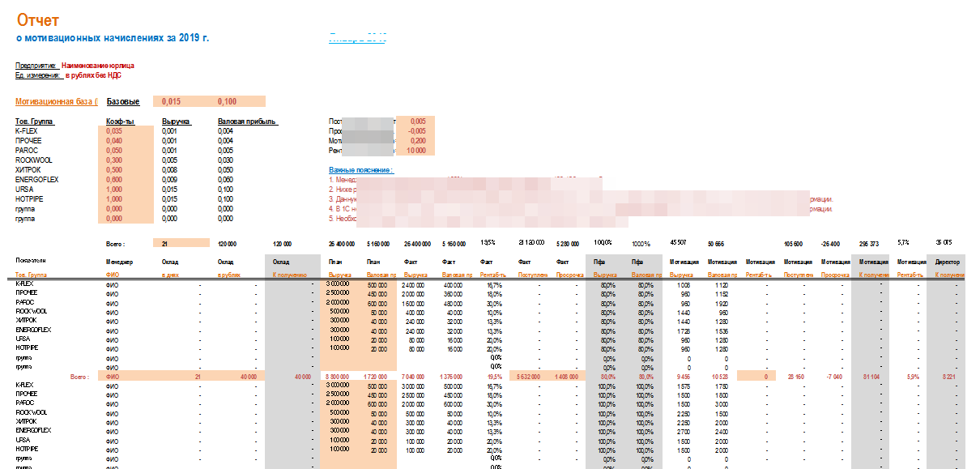
Task: Select the orange 10 000 parameter cell
Action: [x=416, y=150]
